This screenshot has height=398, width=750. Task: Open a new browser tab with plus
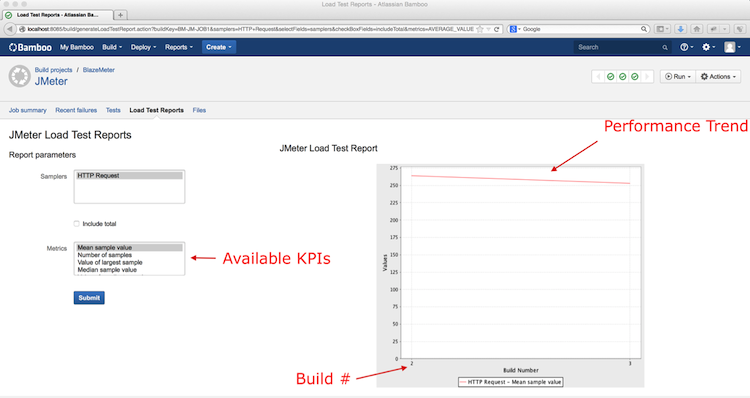click(121, 15)
